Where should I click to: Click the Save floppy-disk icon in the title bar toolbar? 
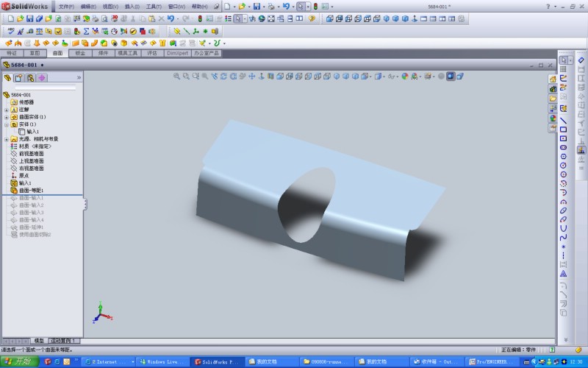pos(257,7)
